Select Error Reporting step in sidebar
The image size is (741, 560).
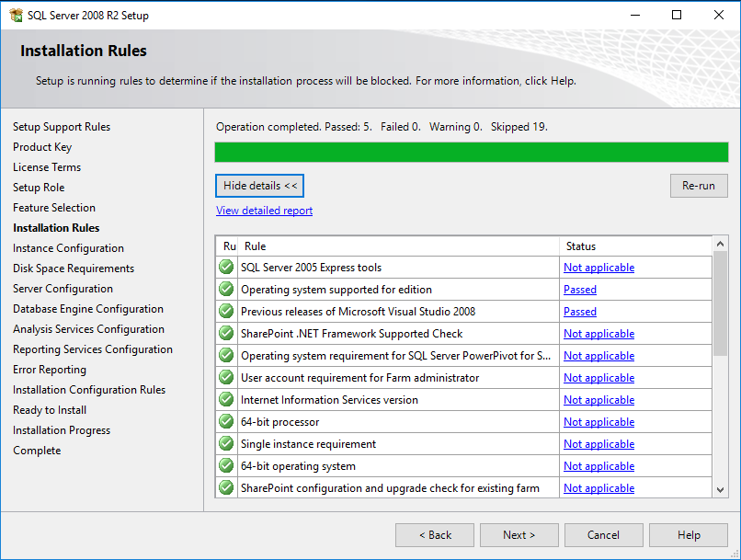click(x=50, y=370)
